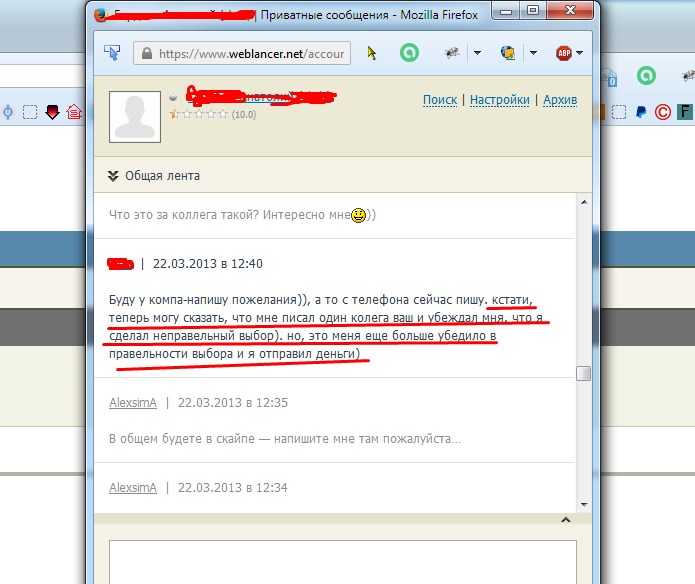Open the Adblock Plus dropdown arrow

(580, 53)
